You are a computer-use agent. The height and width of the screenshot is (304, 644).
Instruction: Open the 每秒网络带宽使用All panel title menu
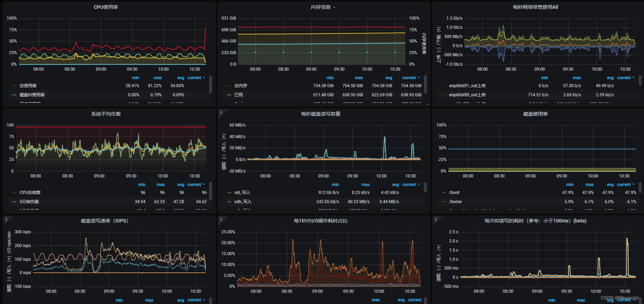coord(536,7)
